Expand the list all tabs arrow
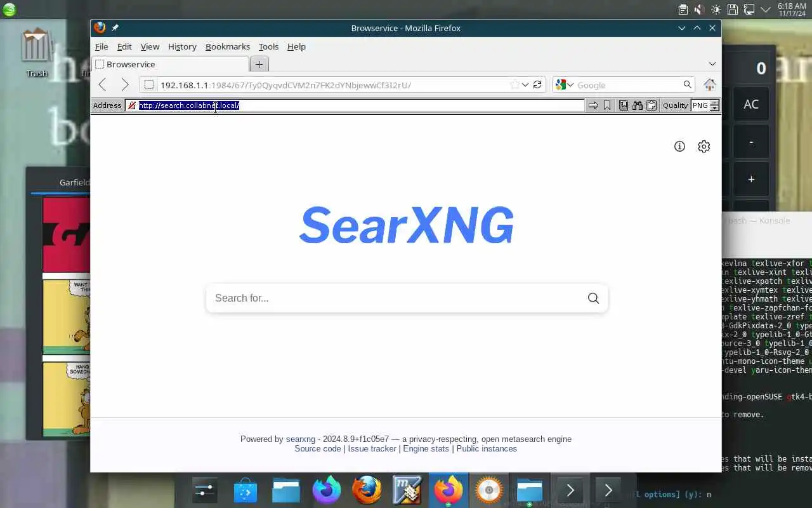The width and height of the screenshot is (812, 508). click(x=712, y=63)
